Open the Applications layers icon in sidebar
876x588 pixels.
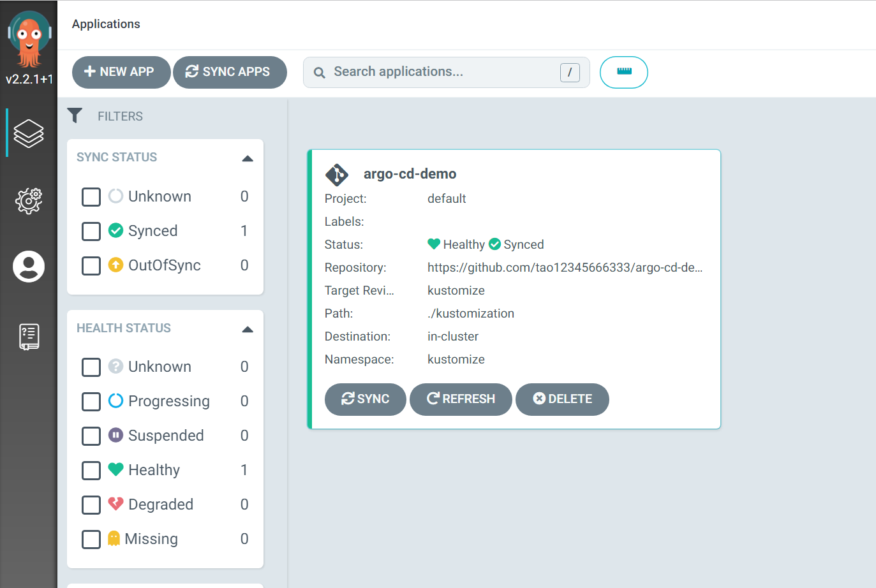(29, 133)
